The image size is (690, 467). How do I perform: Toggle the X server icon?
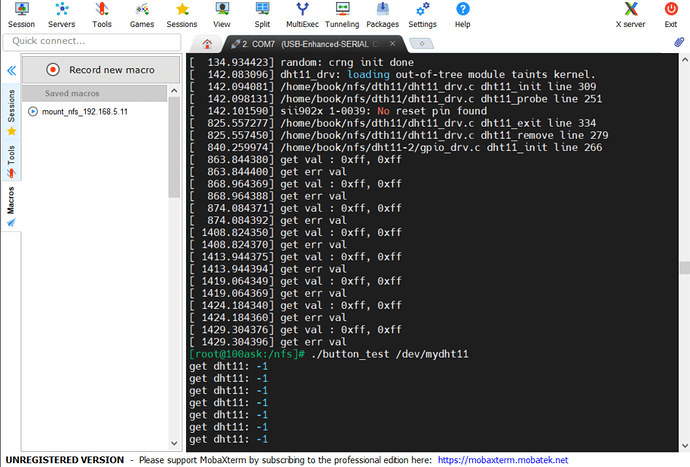tap(631, 15)
